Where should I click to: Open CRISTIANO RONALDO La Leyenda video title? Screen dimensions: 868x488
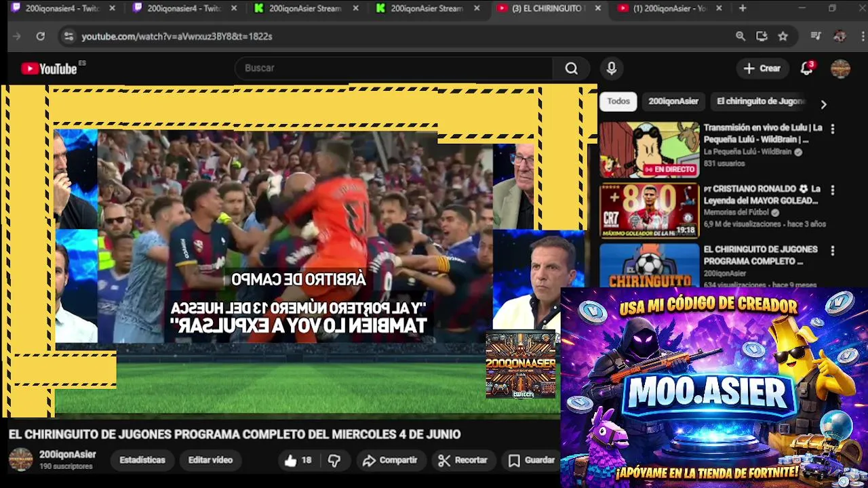(x=762, y=195)
